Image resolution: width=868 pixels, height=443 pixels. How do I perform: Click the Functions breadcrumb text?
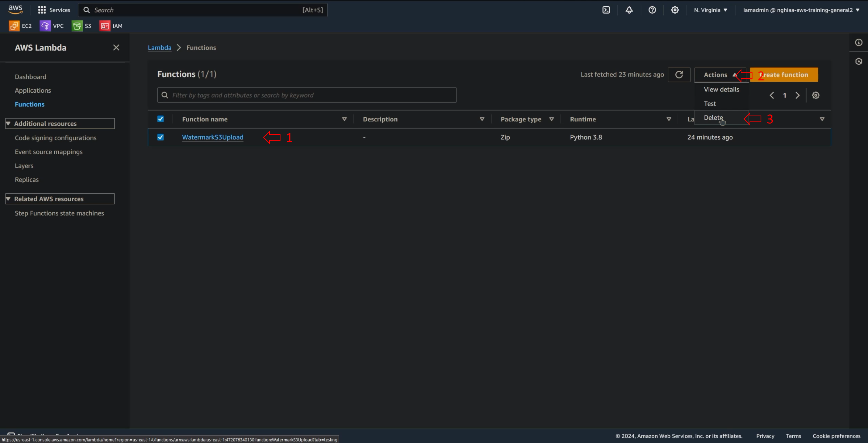pyautogui.click(x=201, y=48)
